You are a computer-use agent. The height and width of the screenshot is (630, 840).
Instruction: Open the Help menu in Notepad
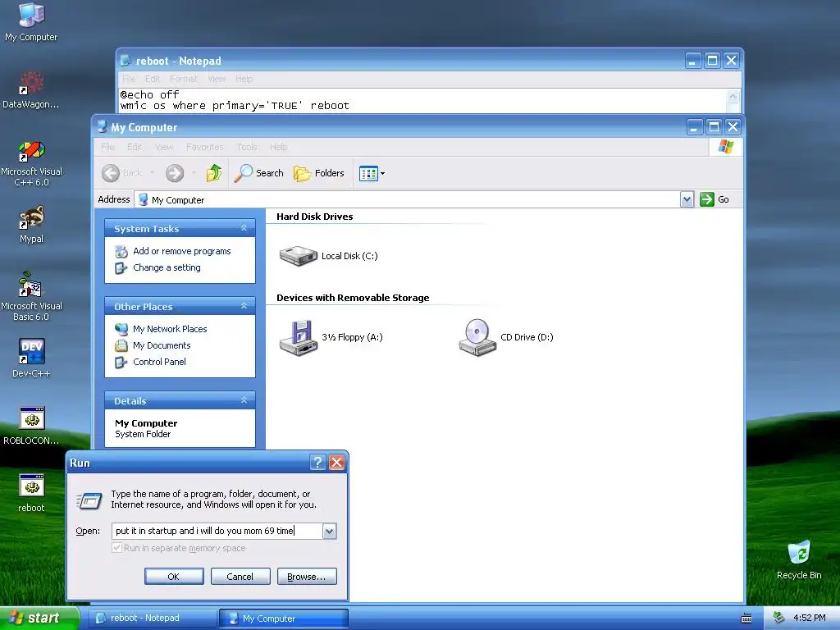tap(244, 79)
